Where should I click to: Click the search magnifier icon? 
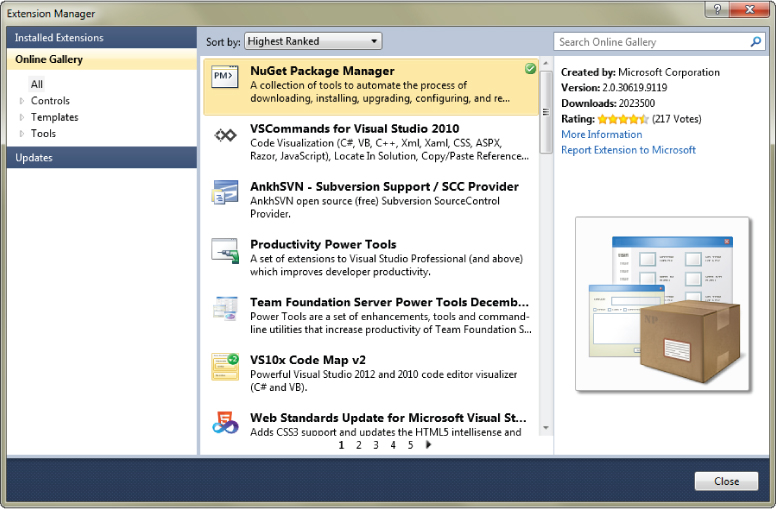point(756,42)
